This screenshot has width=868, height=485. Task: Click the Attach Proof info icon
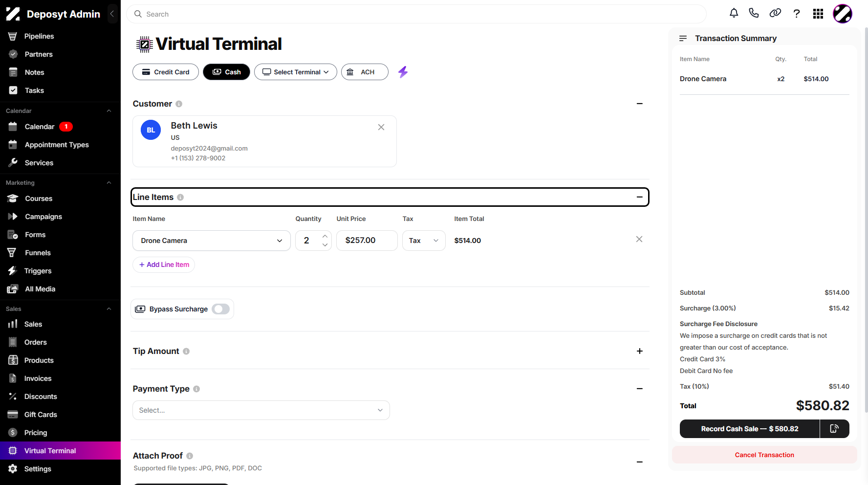(x=190, y=456)
